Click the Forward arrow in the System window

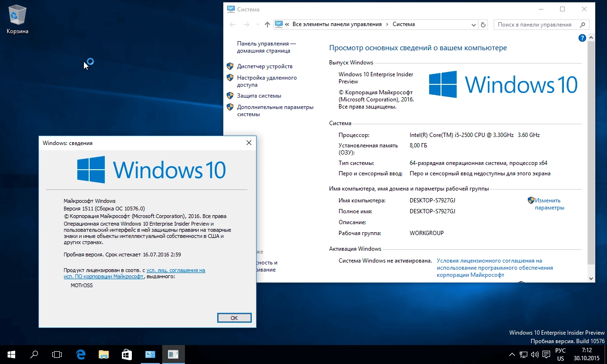tap(246, 25)
